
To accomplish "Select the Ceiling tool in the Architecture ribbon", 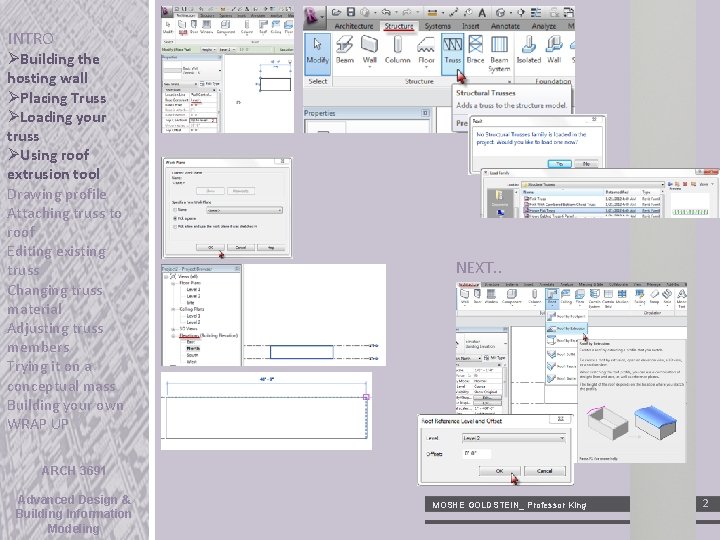I will 566,297.
